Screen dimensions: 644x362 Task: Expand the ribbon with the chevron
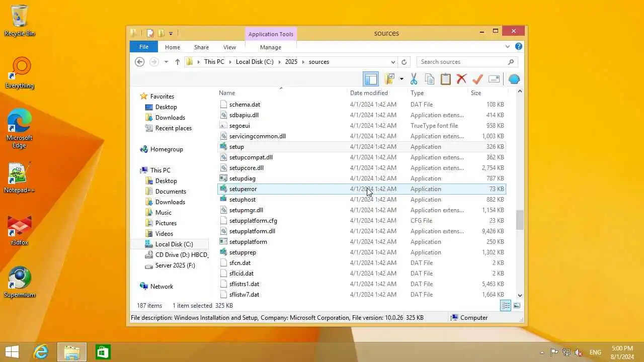508,47
